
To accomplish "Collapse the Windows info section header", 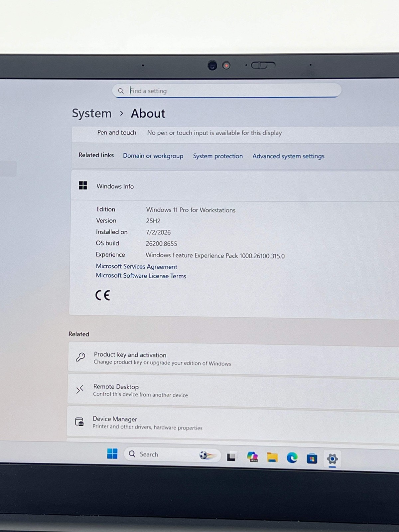I will (x=235, y=186).
